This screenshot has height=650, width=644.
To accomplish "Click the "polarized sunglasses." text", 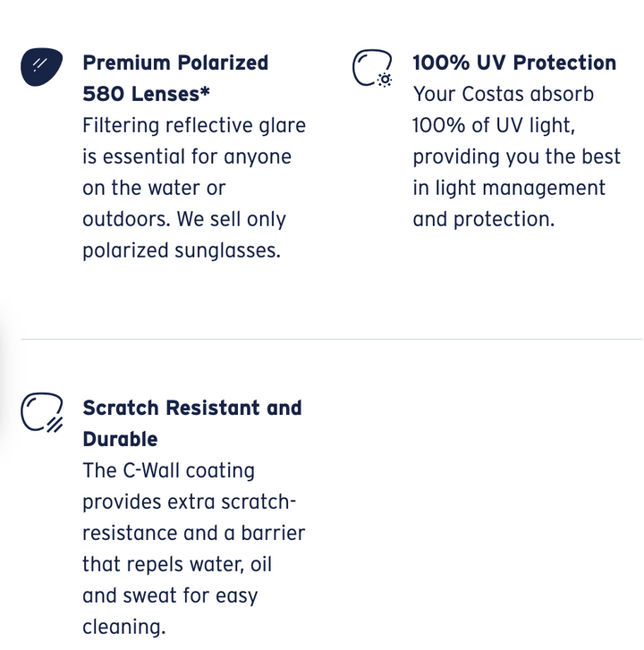I will (x=182, y=250).
